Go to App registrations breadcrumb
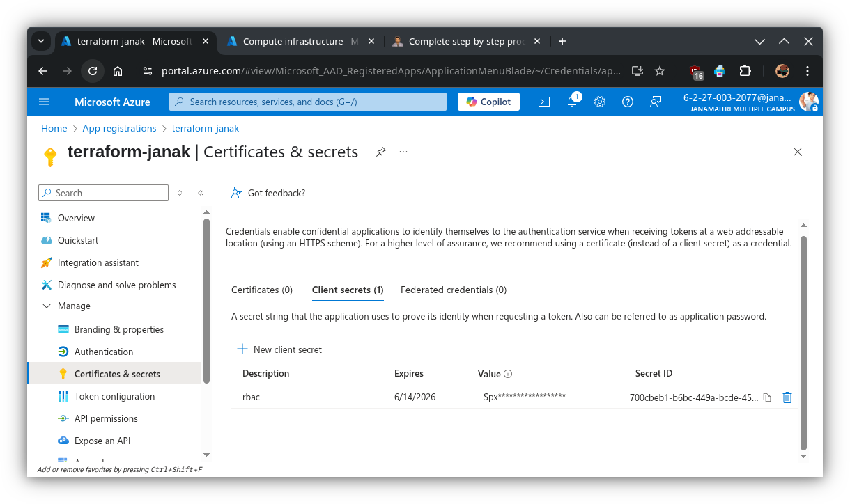This screenshot has height=504, width=850. (119, 128)
